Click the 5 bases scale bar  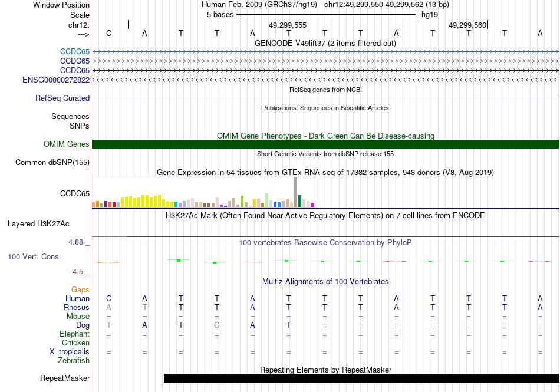click(x=326, y=15)
